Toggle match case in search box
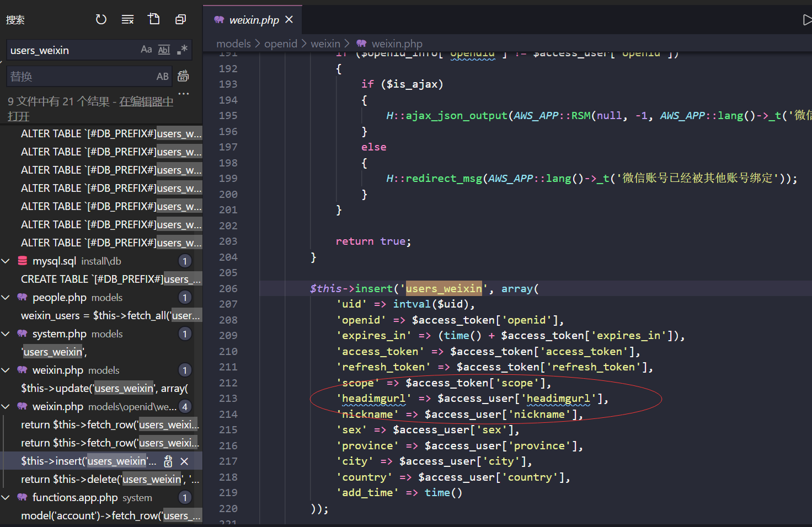The height and width of the screenshot is (527, 812). click(146, 50)
